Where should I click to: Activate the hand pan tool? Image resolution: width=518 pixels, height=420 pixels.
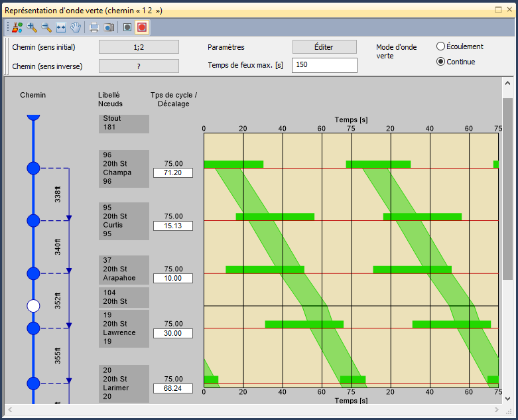click(76, 27)
